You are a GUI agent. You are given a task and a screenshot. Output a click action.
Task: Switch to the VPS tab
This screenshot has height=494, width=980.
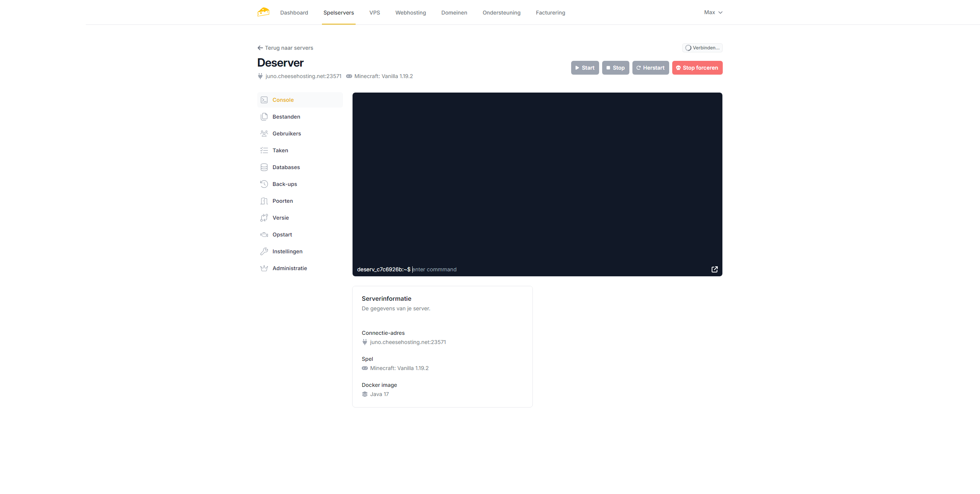pos(374,13)
